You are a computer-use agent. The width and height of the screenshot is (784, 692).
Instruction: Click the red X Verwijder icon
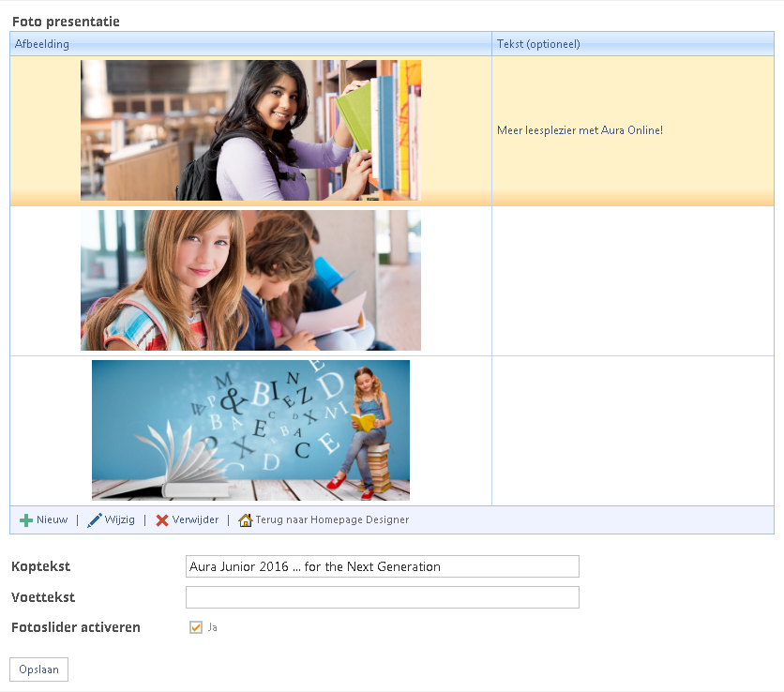[x=162, y=520]
